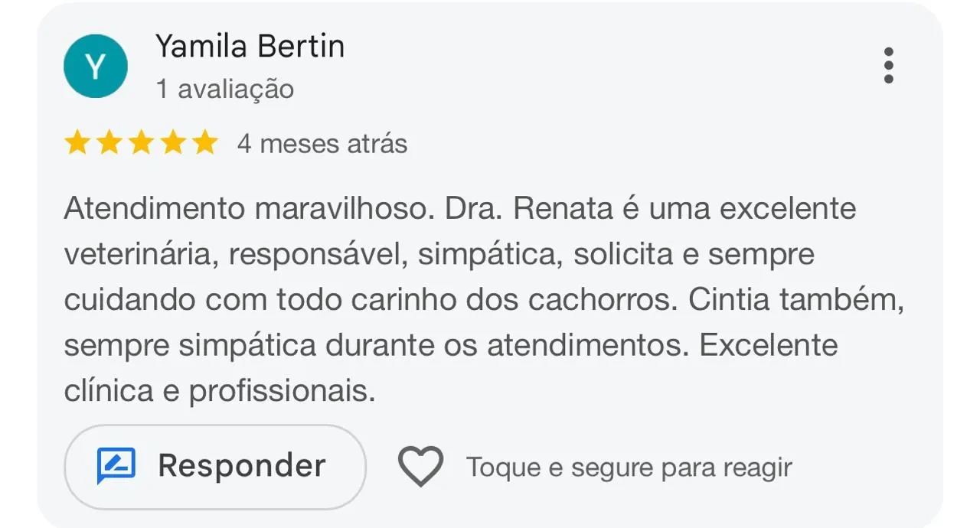
Task: Click the first rating star
Action: [x=77, y=143]
